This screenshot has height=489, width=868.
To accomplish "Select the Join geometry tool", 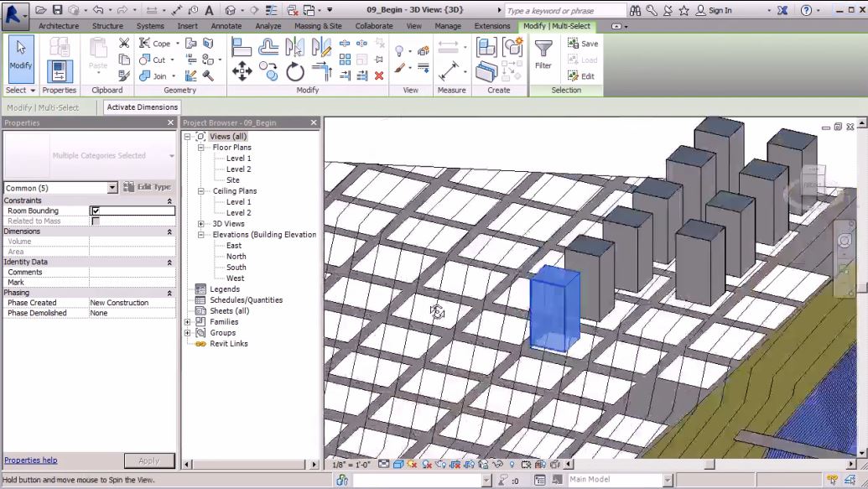I will [x=155, y=75].
